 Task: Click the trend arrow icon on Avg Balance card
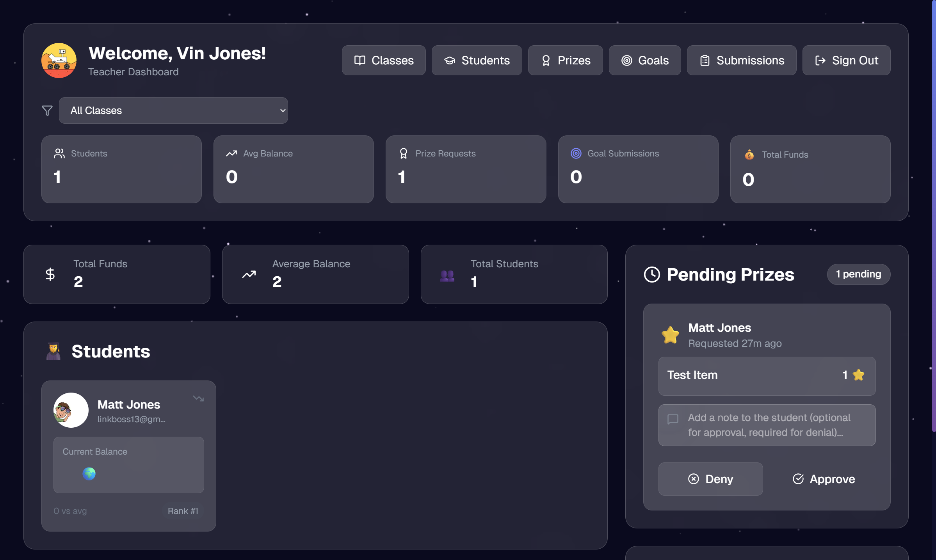[231, 153]
